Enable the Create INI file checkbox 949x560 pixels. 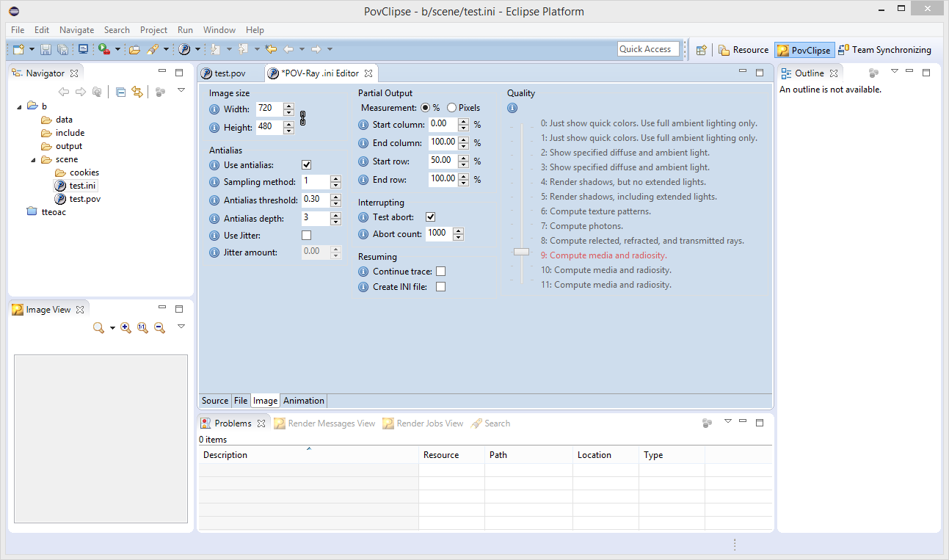click(440, 287)
